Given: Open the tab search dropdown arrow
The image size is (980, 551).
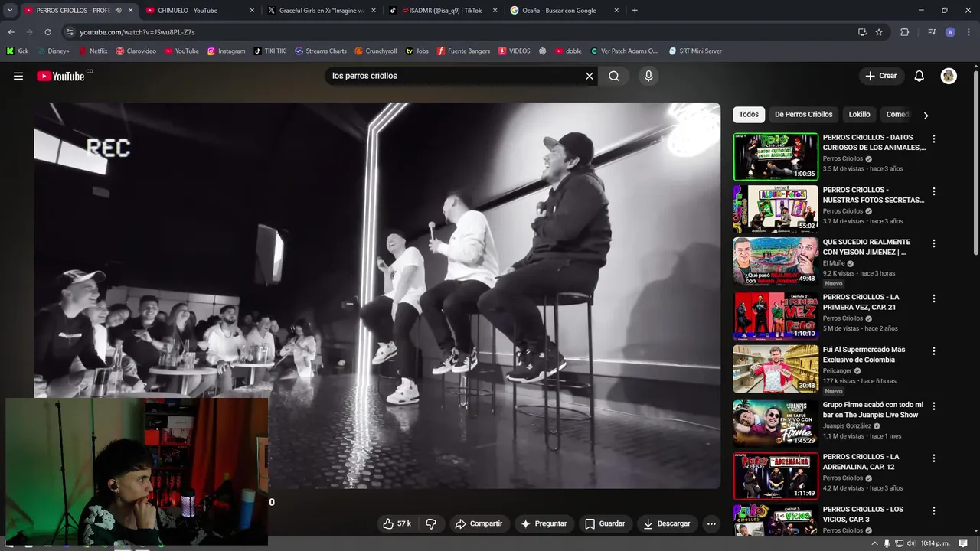Looking at the screenshot, I should (x=10, y=11).
